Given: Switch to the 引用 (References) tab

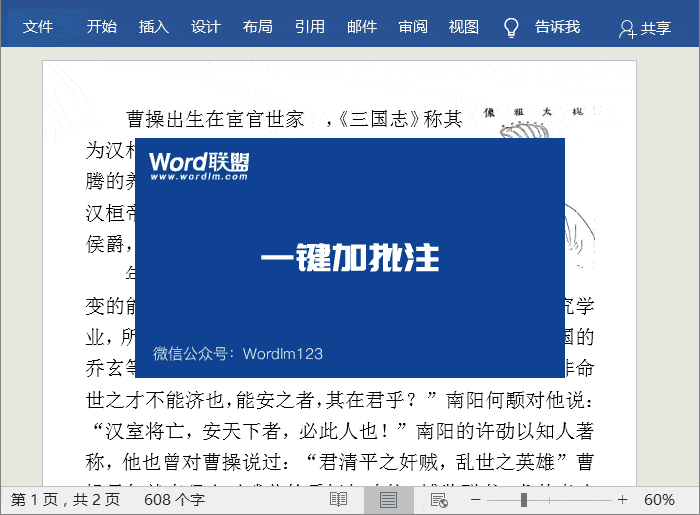Looking at the screenshot, I should [310, 27].
